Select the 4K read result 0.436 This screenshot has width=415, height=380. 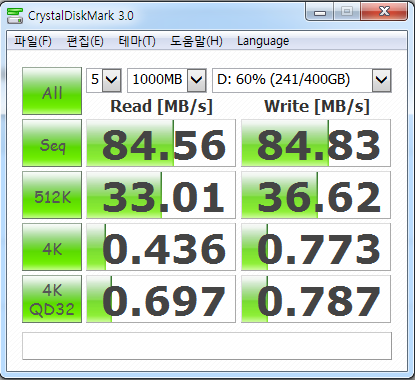pyautogui.click(x=161, y=247)
